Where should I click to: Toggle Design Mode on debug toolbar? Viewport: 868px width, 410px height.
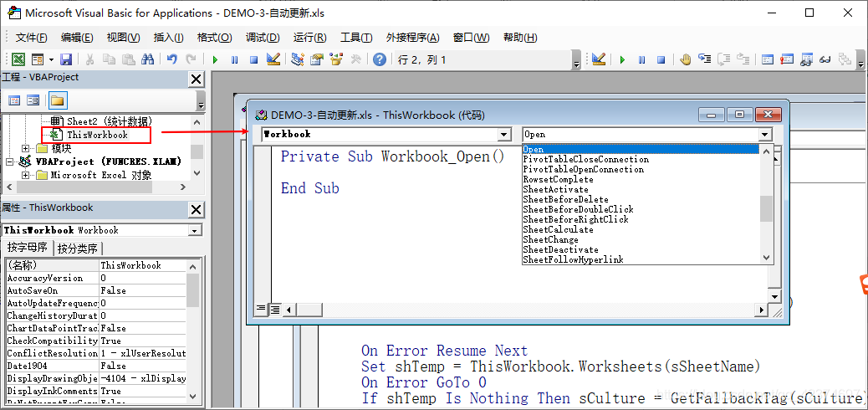[599, 60]
